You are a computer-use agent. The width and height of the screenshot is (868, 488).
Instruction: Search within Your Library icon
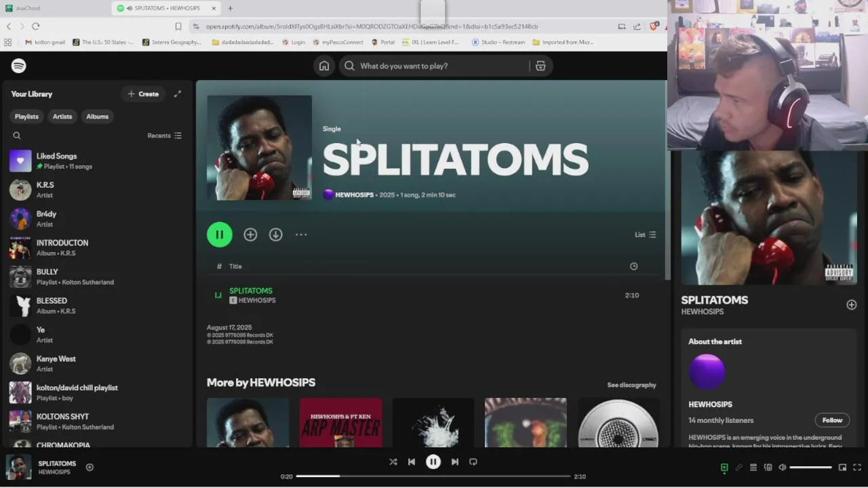pyautogui.click(x=17, y=136)
